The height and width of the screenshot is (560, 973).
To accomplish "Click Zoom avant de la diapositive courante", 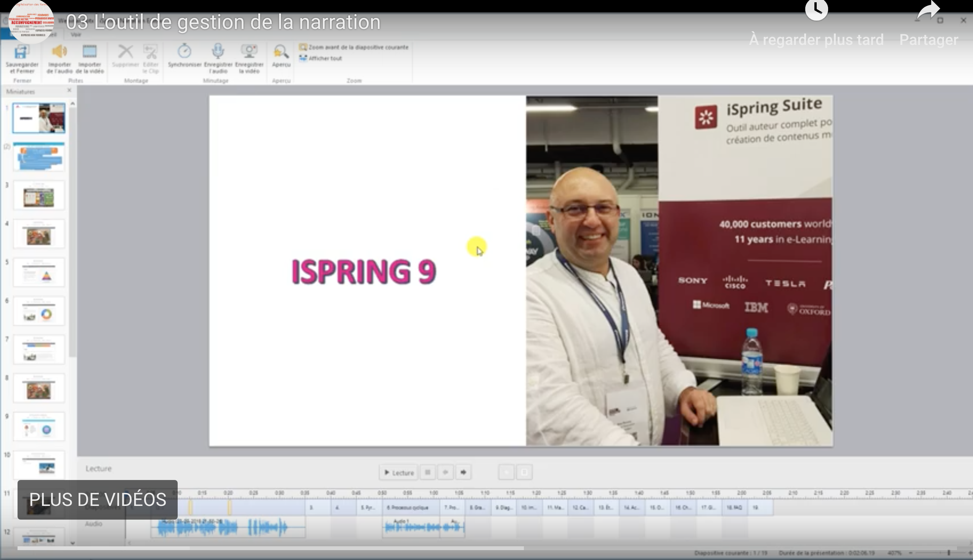I will point(354,47).
